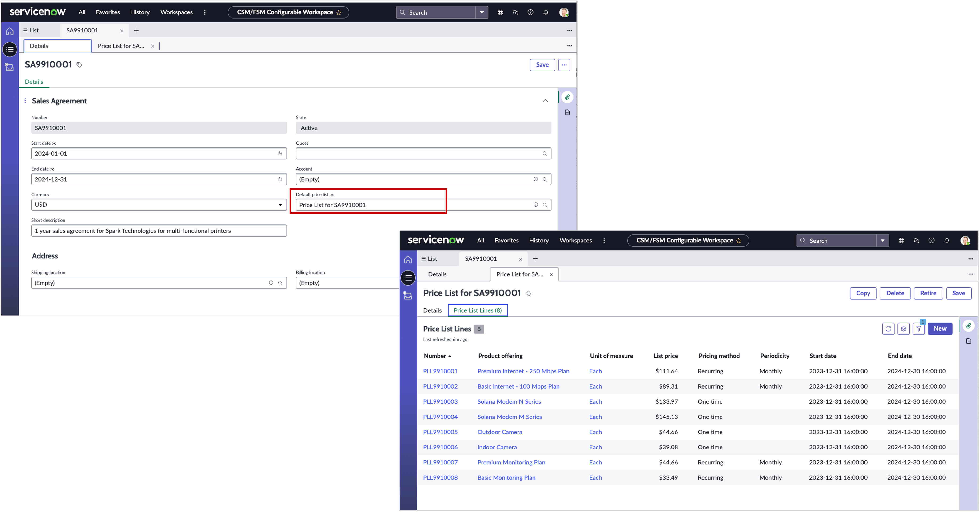This screenshot has height=512, width=980.
Task: Delete the price list
Action: (x=895, y=293)
